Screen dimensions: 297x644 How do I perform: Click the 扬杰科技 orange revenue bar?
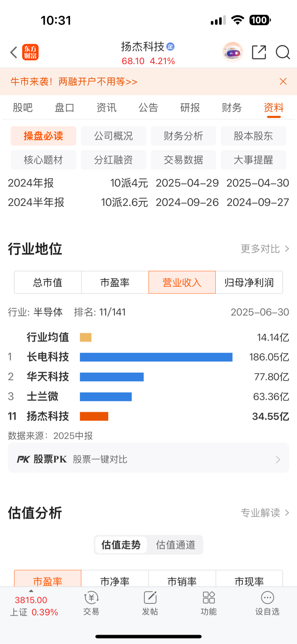pos(94,416)
